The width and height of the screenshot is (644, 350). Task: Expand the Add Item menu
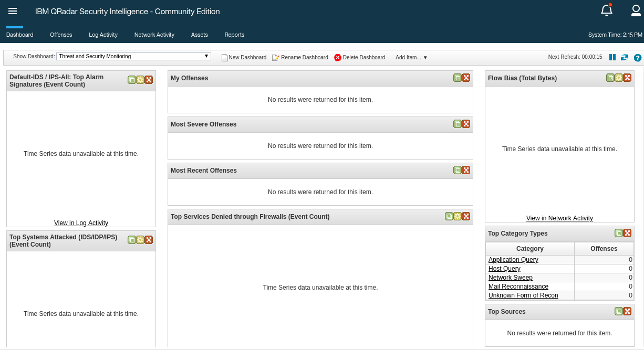[x=411, y=58]
